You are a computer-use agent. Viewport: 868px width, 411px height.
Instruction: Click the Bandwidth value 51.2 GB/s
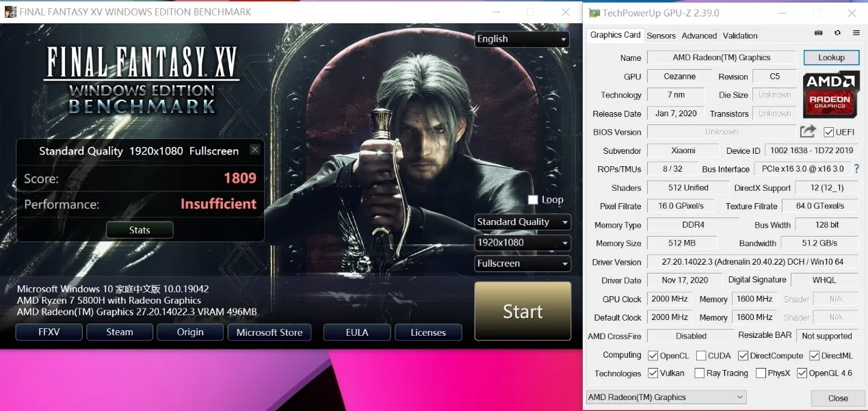pos(820,243)
